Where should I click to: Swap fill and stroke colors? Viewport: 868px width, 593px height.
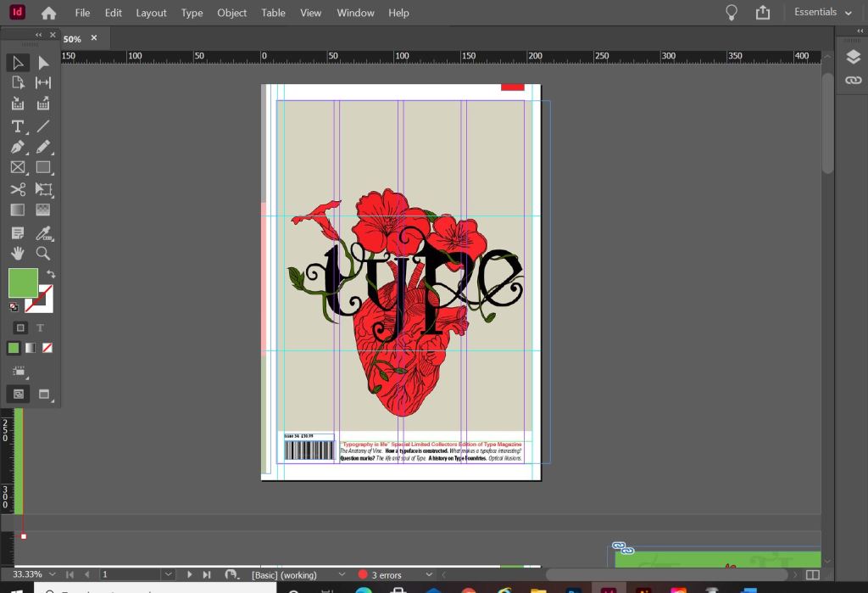coord(51,274)
